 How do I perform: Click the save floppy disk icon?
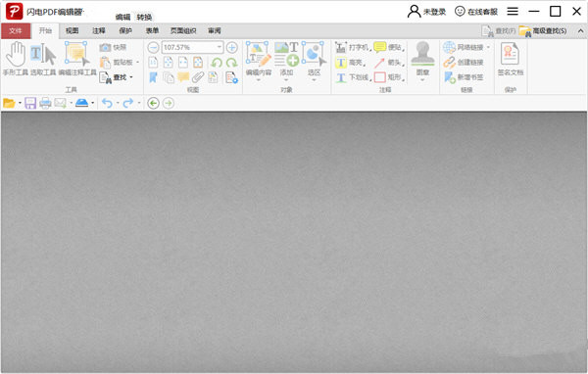(x=30, y=103)
